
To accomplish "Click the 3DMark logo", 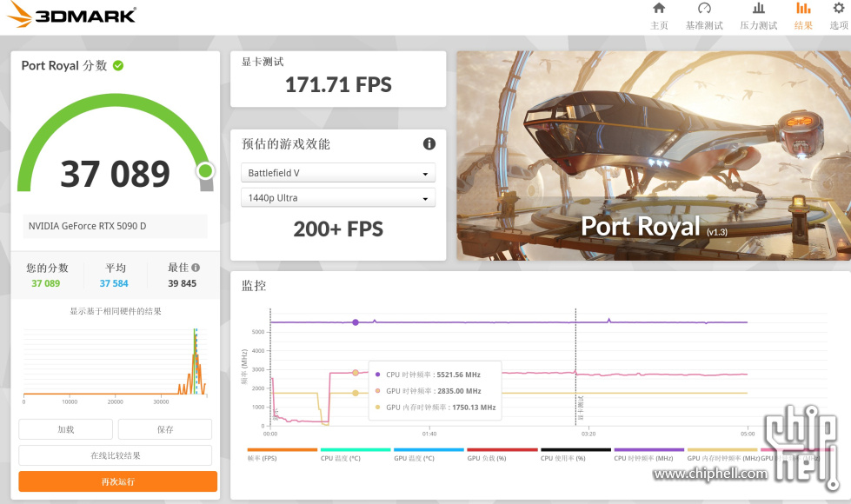I will [72, 14].
